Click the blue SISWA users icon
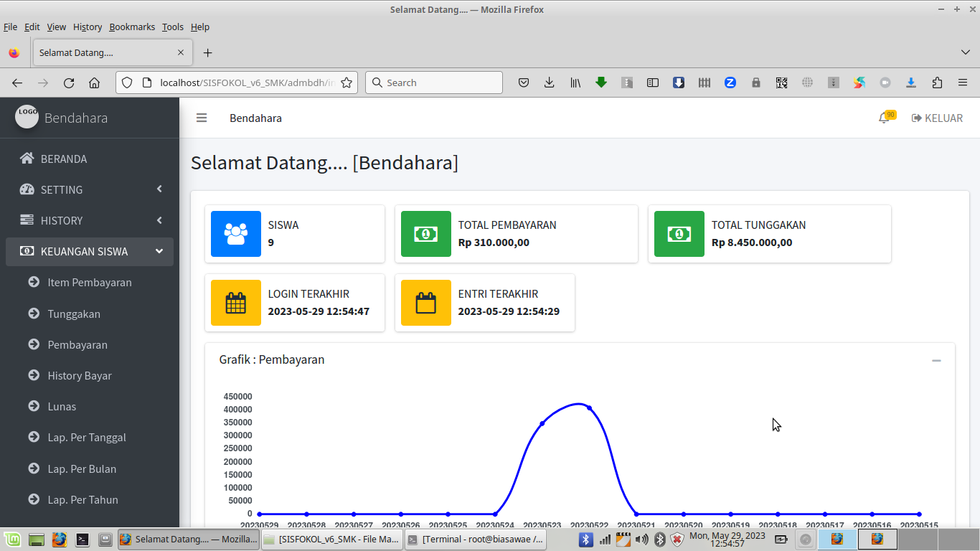 (236, 234)
